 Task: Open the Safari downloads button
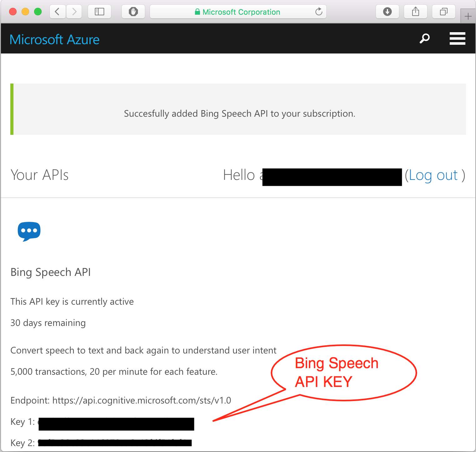pyautogui.click(x=387, y=12)
